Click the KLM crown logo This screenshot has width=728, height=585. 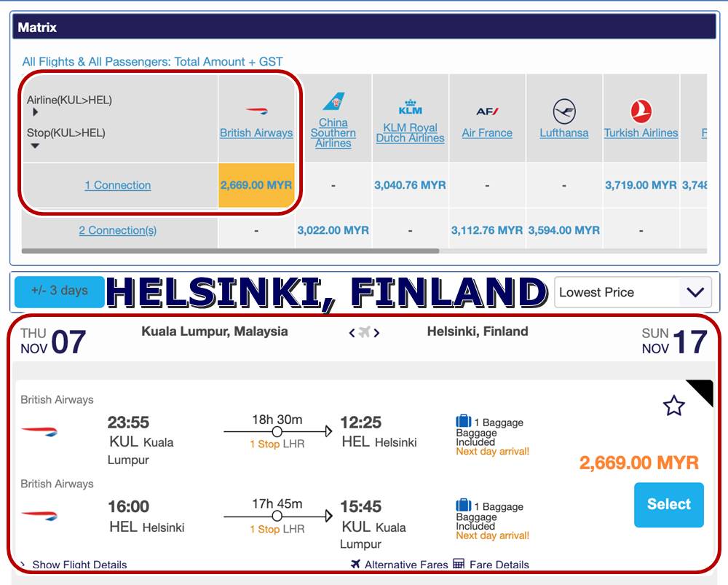(411, 107)
